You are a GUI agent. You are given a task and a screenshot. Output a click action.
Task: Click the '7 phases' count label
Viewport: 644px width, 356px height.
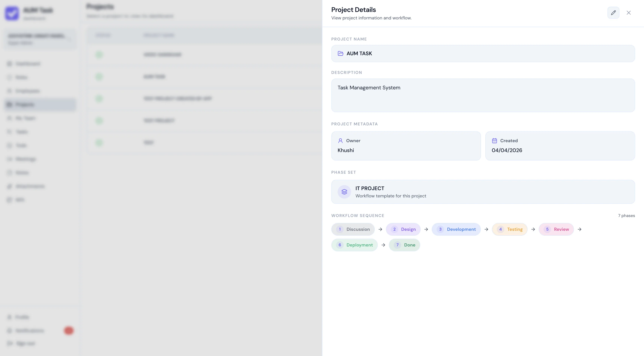click(626, 216)
